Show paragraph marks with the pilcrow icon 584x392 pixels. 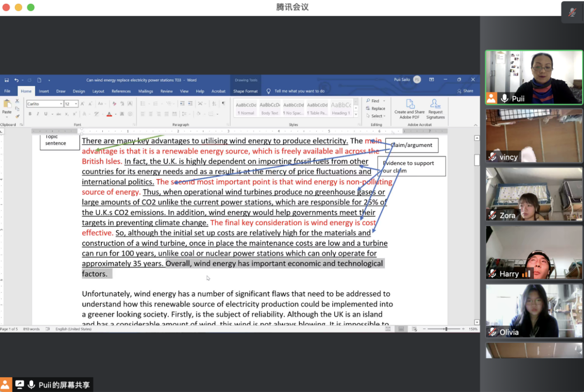pyautogui.click(x=223, y=104)
